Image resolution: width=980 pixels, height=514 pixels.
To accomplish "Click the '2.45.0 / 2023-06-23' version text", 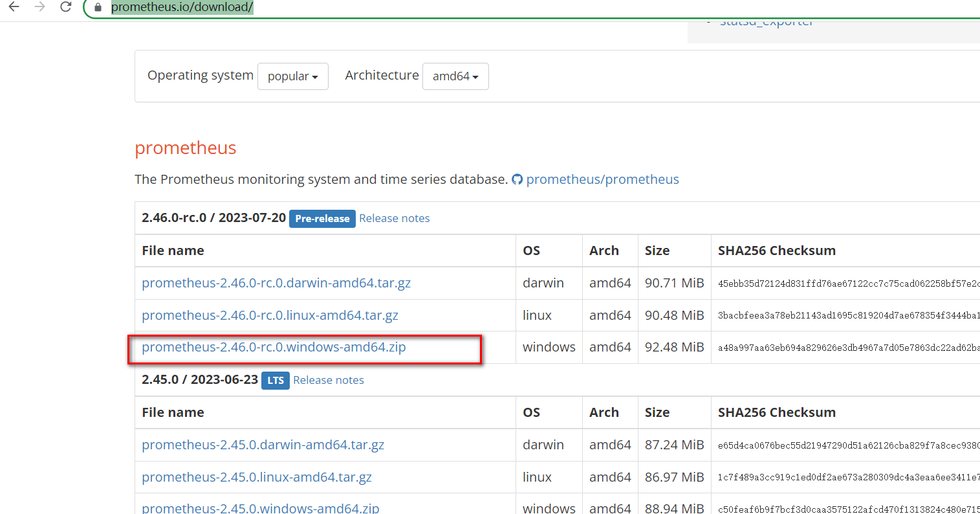I will coord(200,379).
